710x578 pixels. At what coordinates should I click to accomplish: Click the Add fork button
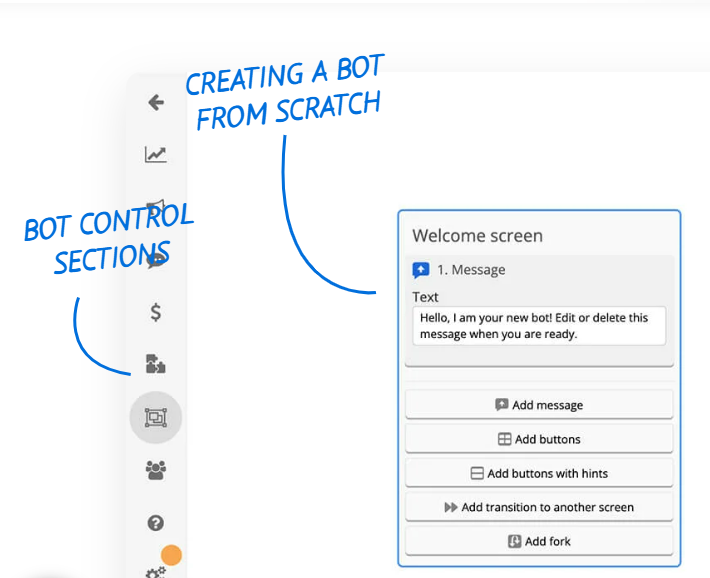(539, 541)
